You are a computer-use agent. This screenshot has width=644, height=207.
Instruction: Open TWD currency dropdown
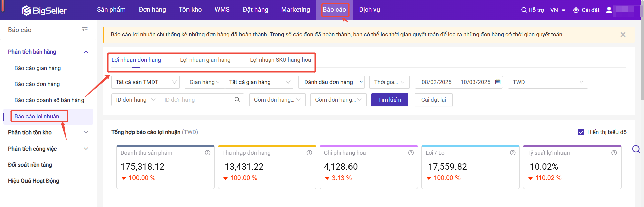pos(548,82)
